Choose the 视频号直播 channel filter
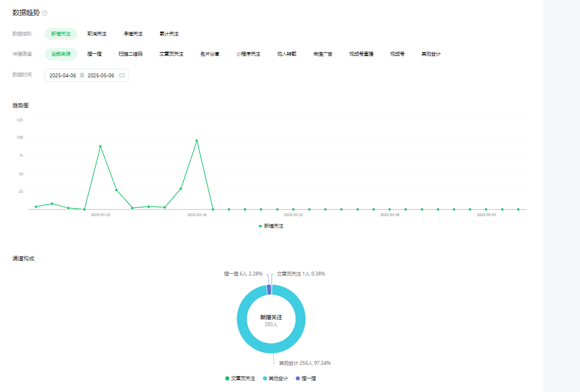The width and height of the screenshot is (580, 392). [x=361, y=54]
